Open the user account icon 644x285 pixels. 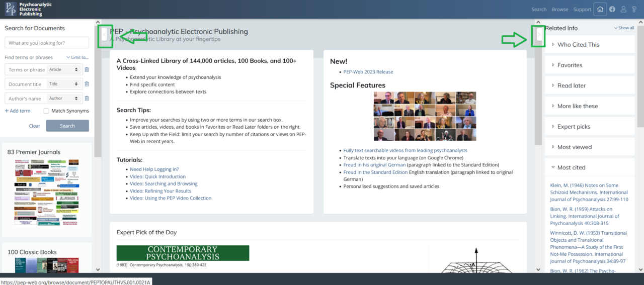tap(623, 9)
